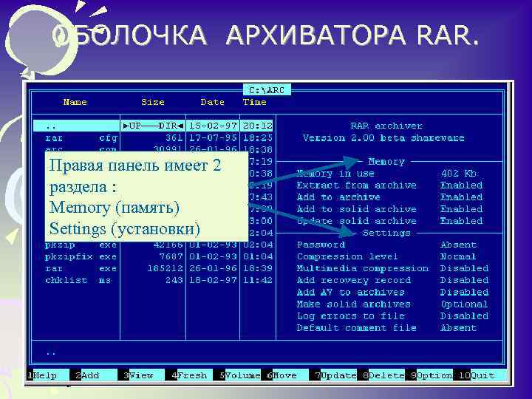Click Enabled beside Update solid archive
The image size is (532, 399).
pos(461,221)
